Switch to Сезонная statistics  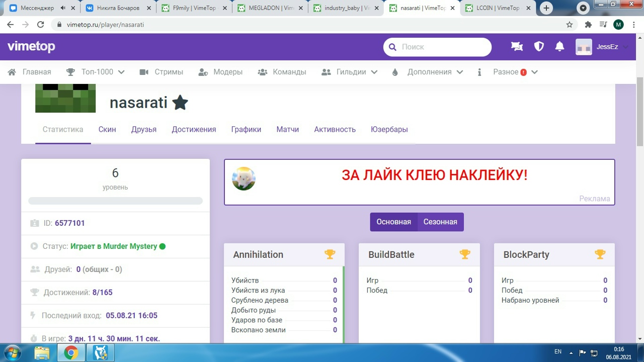point(440,222)
